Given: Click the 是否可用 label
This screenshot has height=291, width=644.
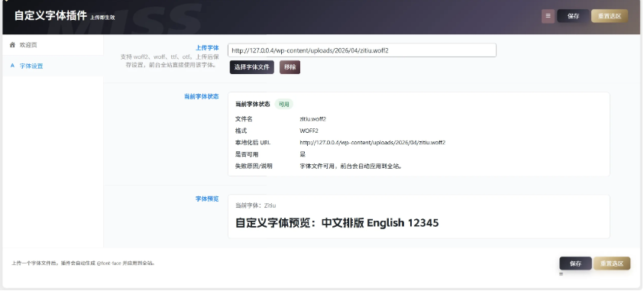Looking at the screenshot, I should pos(247,154).
